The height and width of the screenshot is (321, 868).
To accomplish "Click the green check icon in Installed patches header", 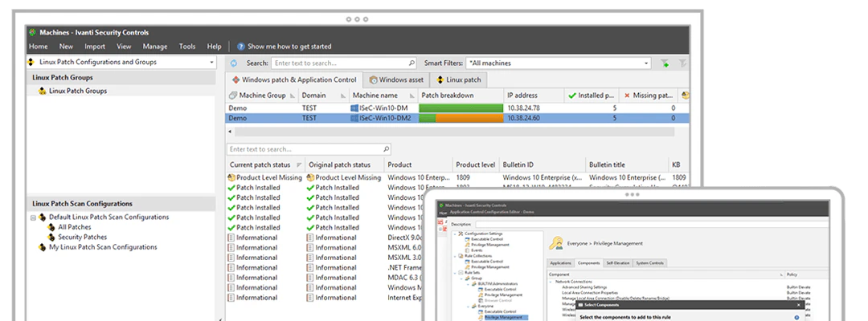I will click(572, 95).
